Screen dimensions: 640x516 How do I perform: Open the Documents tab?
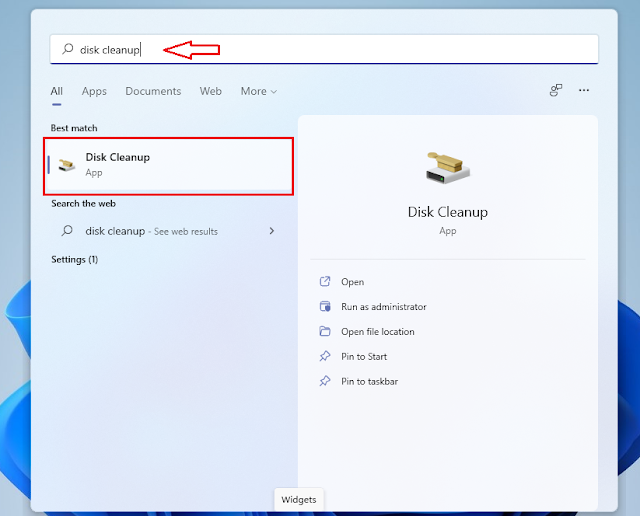coord(153,91)
